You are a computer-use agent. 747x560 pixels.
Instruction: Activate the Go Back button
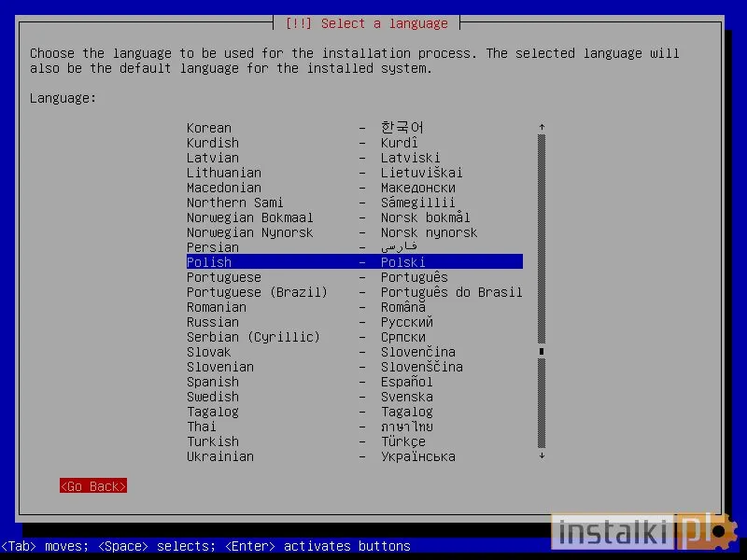92,485
